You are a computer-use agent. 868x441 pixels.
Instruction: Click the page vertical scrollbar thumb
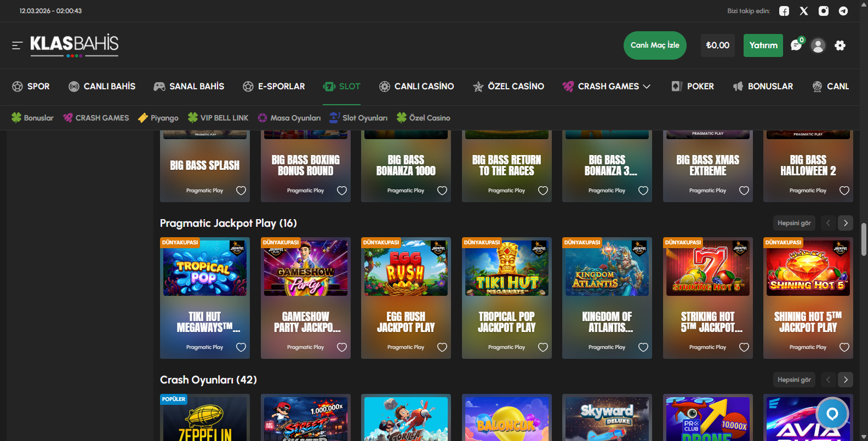click(x=864, y=239)
